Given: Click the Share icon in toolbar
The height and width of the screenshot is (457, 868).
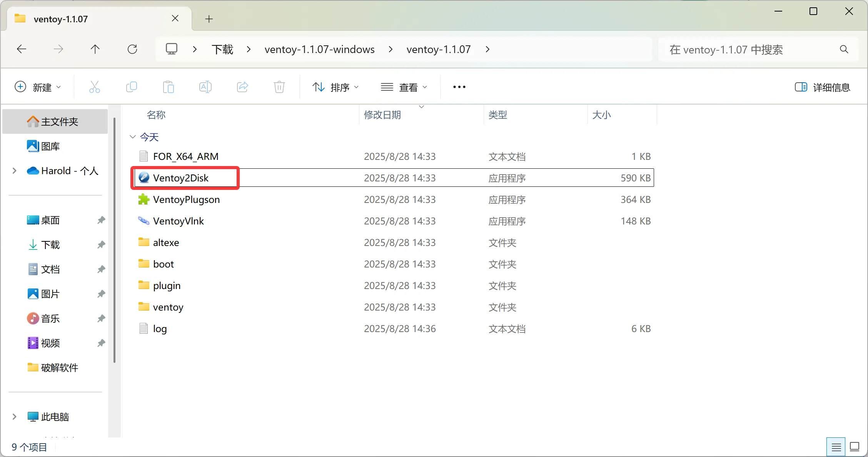Looking at the screenshot, I should coord(242,87).
